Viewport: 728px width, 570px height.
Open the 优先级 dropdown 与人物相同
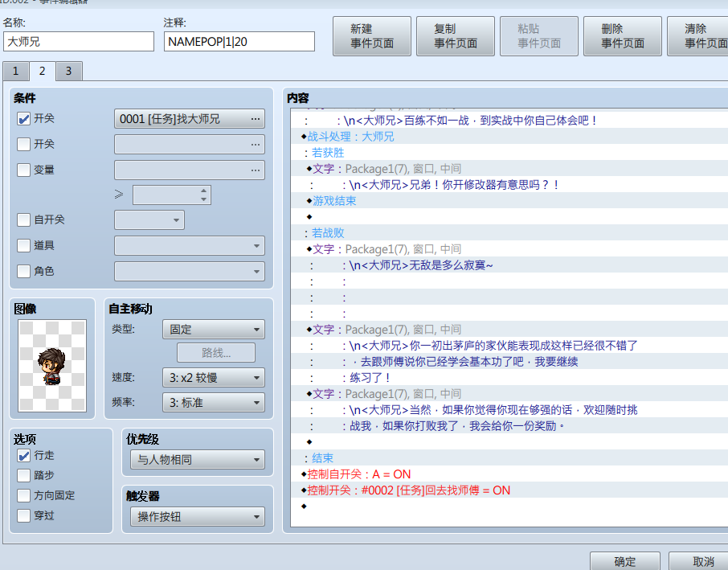(198, 460)
